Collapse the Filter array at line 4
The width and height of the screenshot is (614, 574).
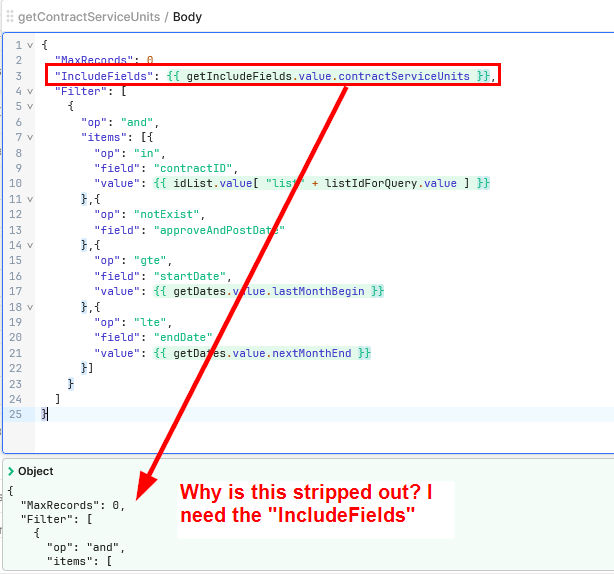coord(30,91)
